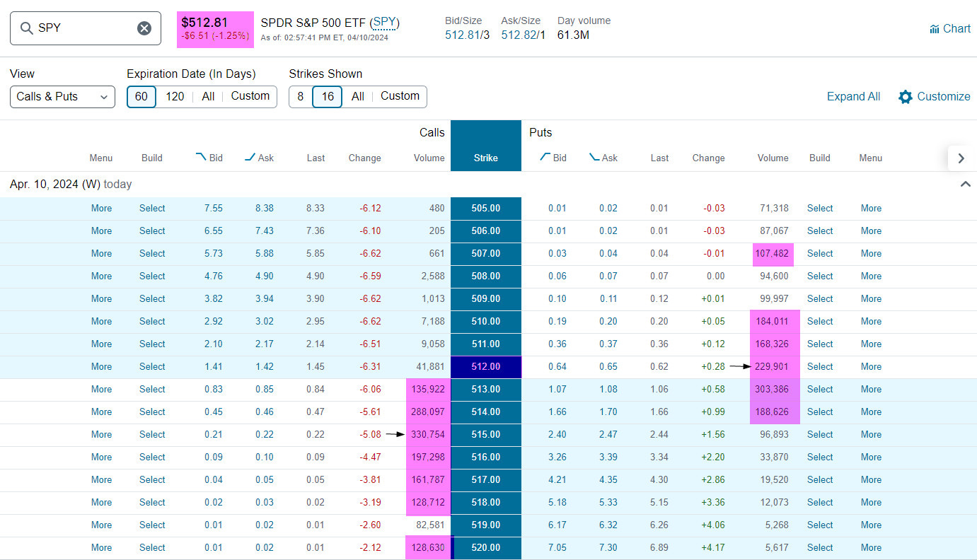Click put bid 1.07 at 513 strike
The height and width of the screenshot is (560, 977).
556,390
